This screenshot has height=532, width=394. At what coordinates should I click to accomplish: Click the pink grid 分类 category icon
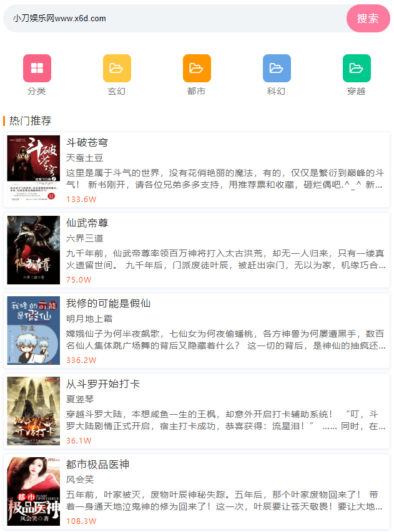(x=37, y=68)
